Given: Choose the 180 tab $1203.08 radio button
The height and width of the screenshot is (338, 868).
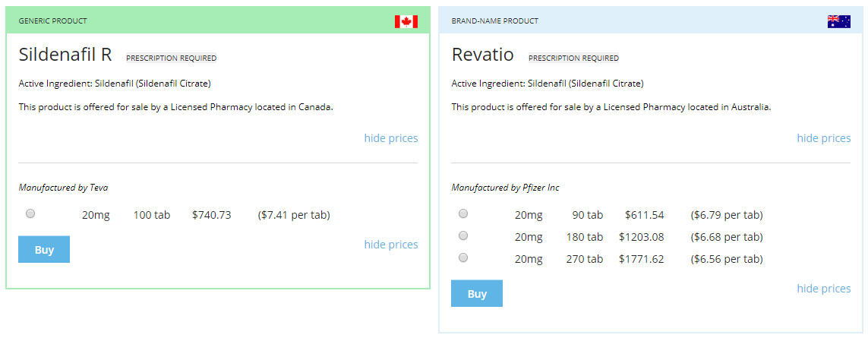Looking at the screenshot, I should [463, 236].
